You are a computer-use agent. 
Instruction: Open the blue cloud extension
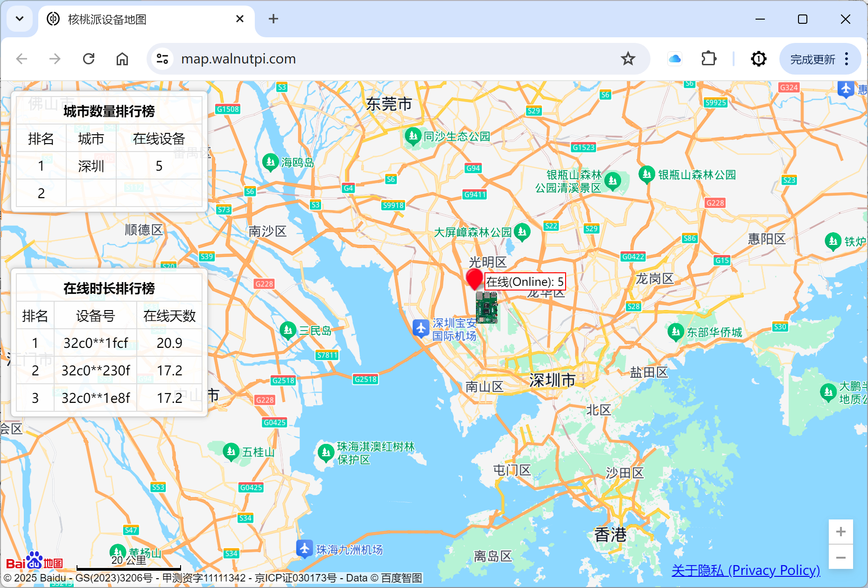(675, 59)
